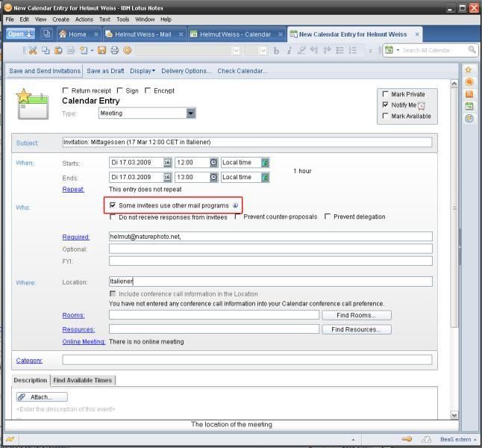The image size is (482, 448).
Task: Toggle italic text formatting
Action: pyautogui.click(x=289, y=51)
